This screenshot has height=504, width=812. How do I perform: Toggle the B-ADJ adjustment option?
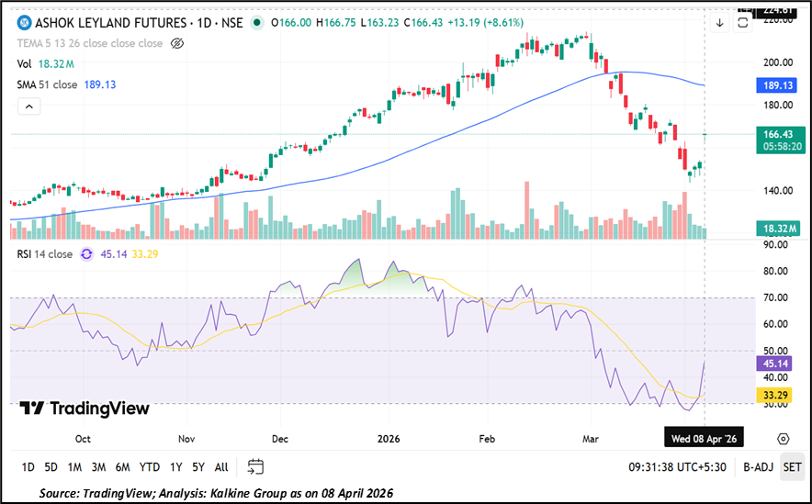[758, 466]
